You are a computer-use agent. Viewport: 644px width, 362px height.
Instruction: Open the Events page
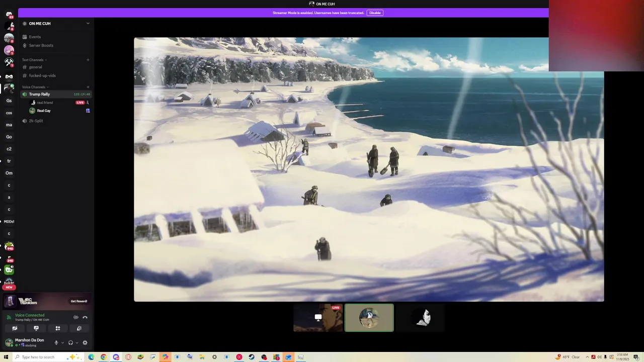click(56, 37)
